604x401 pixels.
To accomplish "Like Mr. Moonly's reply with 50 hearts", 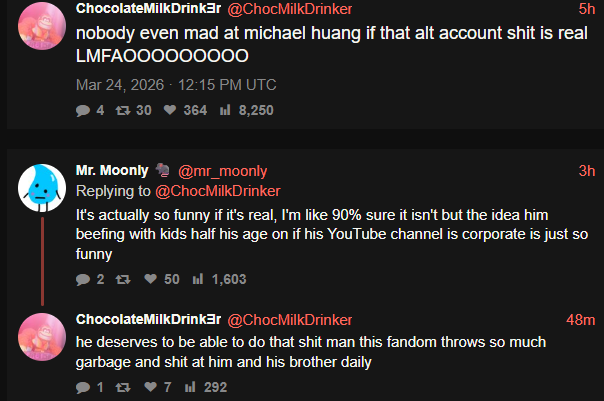I will [150, 279].
